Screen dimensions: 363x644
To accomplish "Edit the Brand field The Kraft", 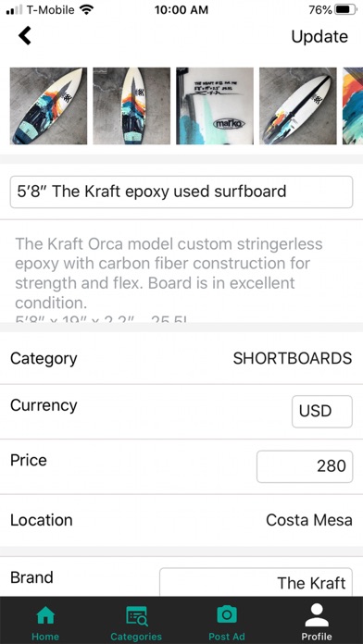I will coord(256,582).
